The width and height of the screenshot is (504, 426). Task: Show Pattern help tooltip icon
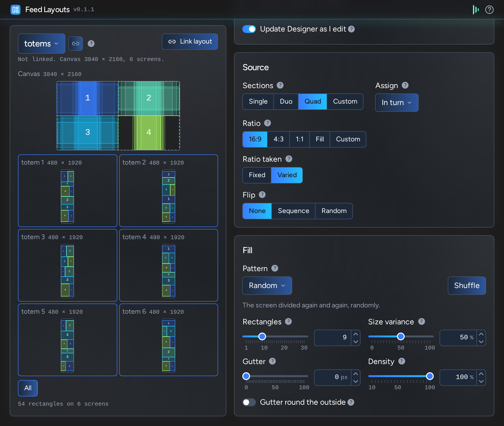tap(275, 268)
